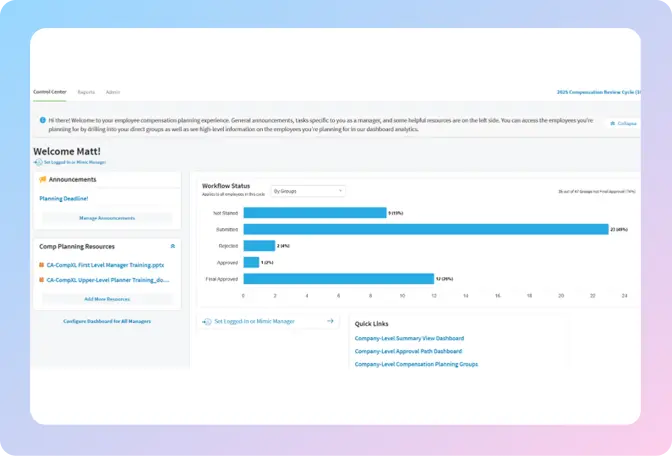Switch to the Admin tab
This screenshot has height=456, width=672.
113,92
